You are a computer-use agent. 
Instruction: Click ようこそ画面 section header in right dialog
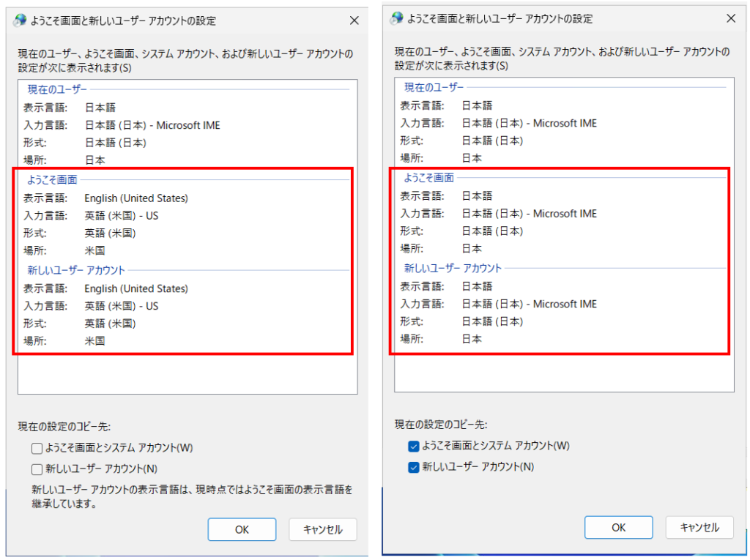tap(429, 178)
